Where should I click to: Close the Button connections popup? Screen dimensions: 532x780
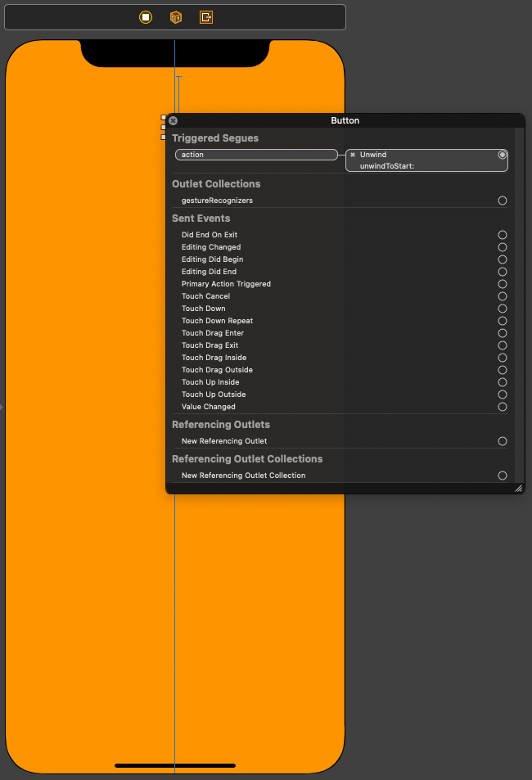(173, 120)
